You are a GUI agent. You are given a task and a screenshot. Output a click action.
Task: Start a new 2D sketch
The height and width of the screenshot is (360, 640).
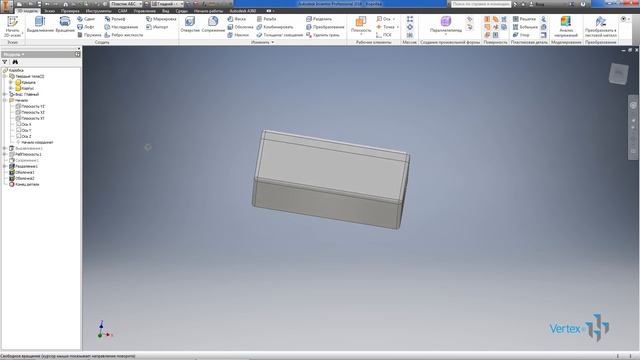12,27
